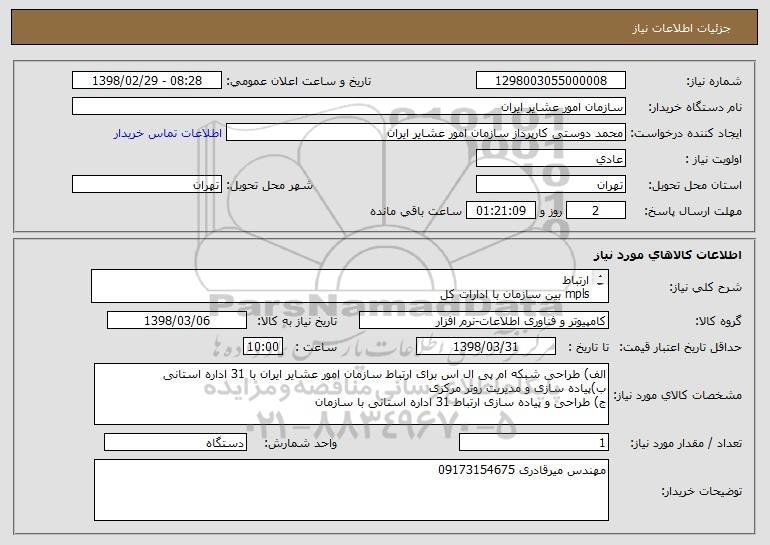Click the delivery city field تهران
The height and width of the screenshot is (545, 770).
coord(147,184)
